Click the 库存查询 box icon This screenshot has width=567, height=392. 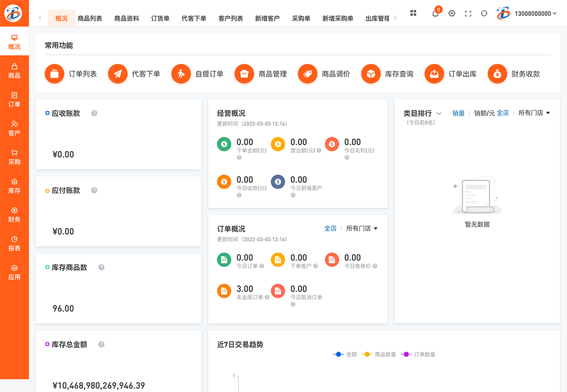[x=371, y=74]
